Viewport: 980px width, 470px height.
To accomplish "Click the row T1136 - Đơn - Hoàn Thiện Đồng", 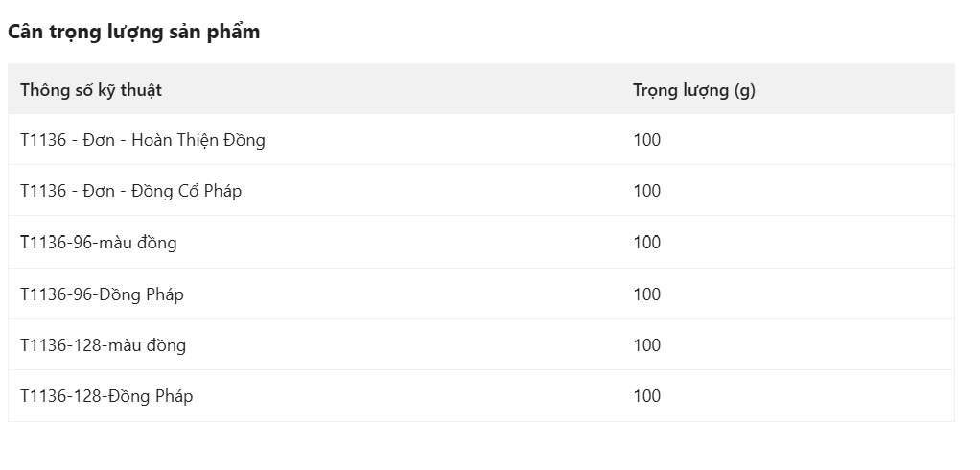I will 481,140.
